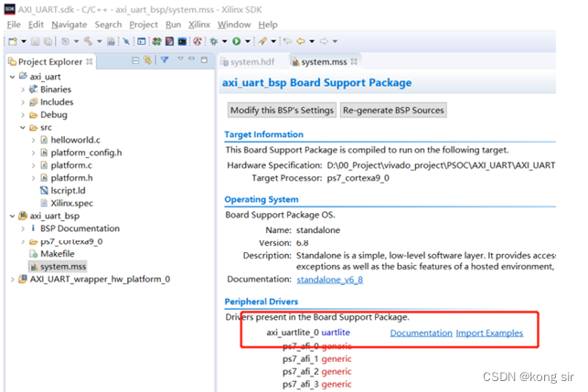Click the build configuration toolbar icon

[65, 41]
